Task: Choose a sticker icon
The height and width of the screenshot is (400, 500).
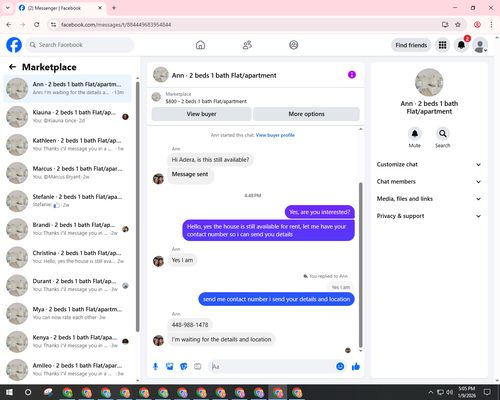Action: (x=184, y=367)
